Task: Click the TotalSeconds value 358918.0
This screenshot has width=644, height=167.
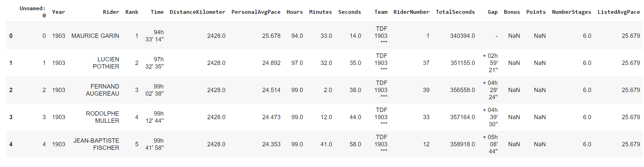Action: tap(462, 144)
